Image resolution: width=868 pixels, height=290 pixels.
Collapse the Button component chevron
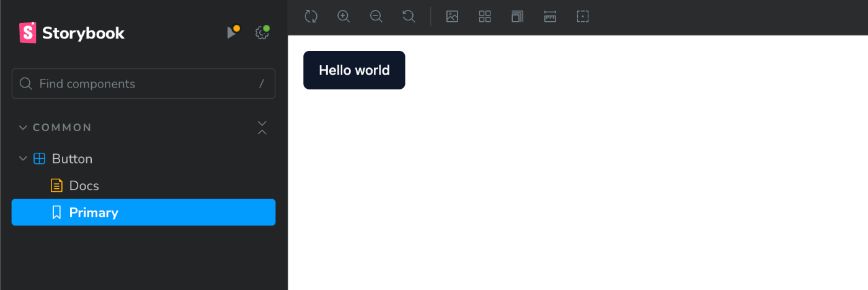(x=23, y=158)
